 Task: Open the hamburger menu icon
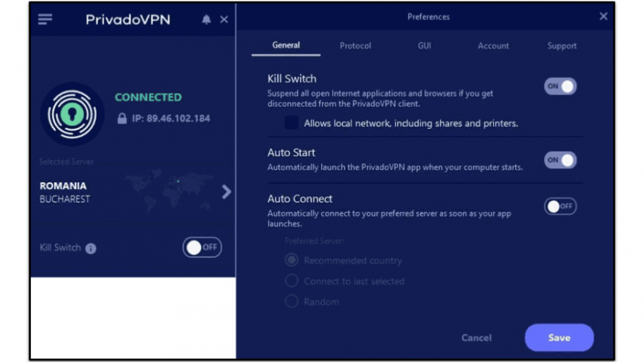tap(45, 19)
